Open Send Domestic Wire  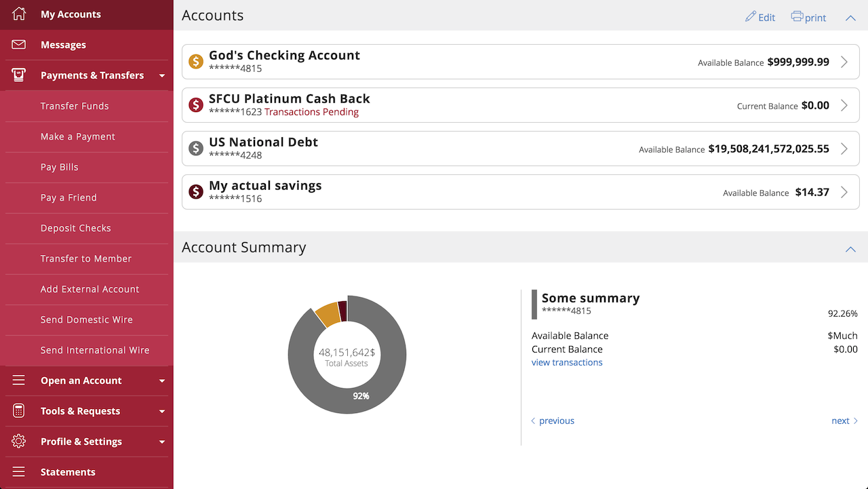point(87,319)
